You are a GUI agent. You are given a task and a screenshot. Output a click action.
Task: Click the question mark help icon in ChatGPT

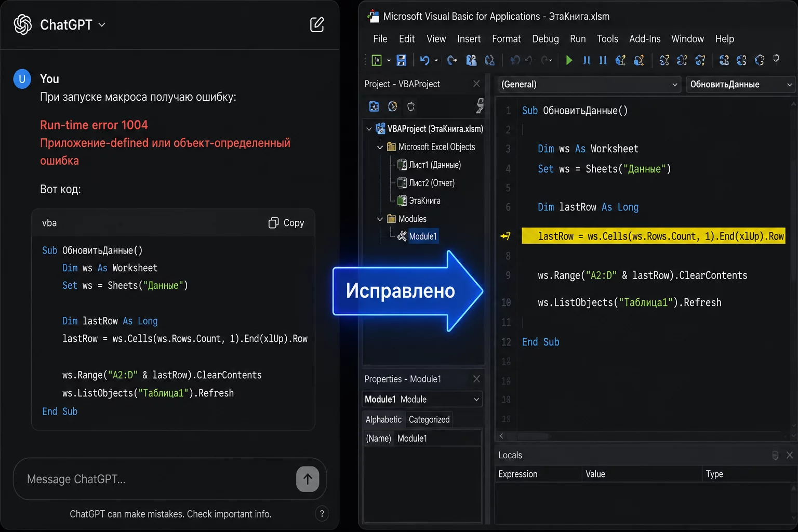coord(322,514)
